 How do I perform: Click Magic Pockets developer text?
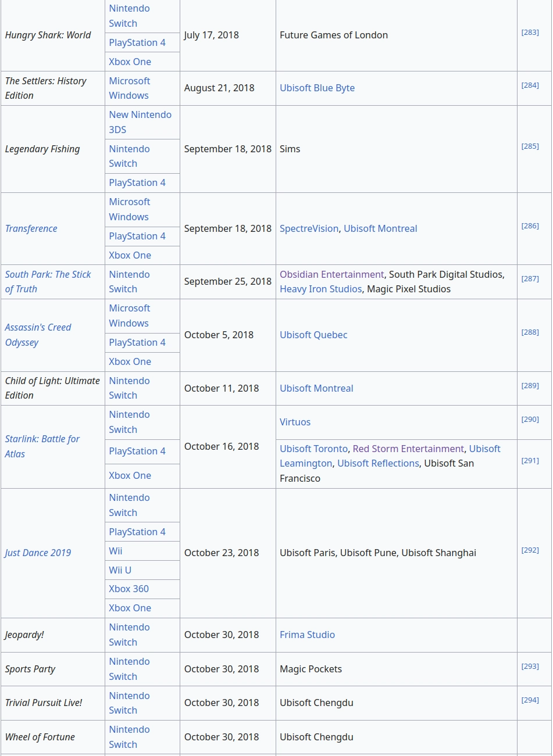tap(311, 669)
